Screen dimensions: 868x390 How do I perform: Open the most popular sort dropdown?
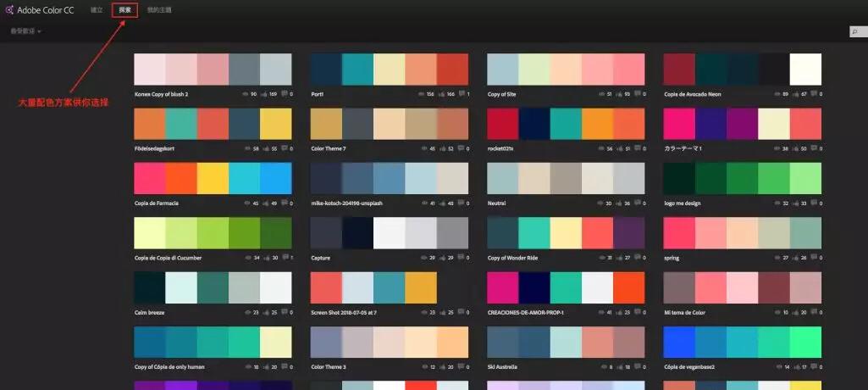point(25,31)
